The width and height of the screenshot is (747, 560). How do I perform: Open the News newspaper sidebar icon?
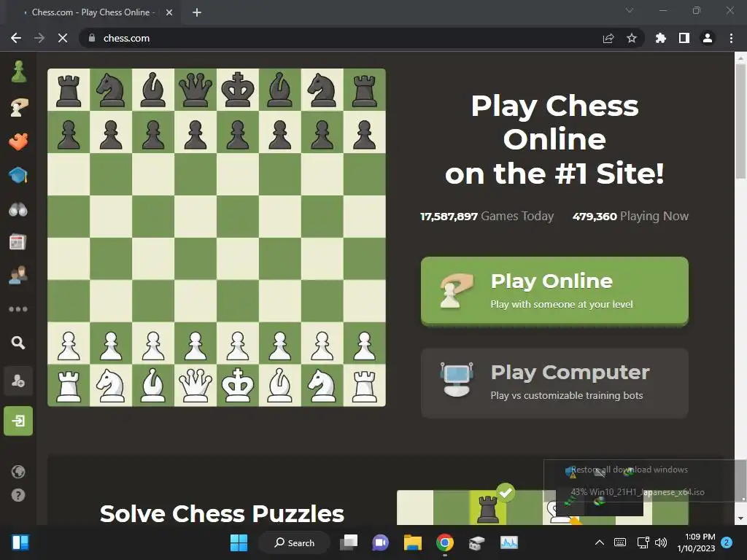coord(18,242)
